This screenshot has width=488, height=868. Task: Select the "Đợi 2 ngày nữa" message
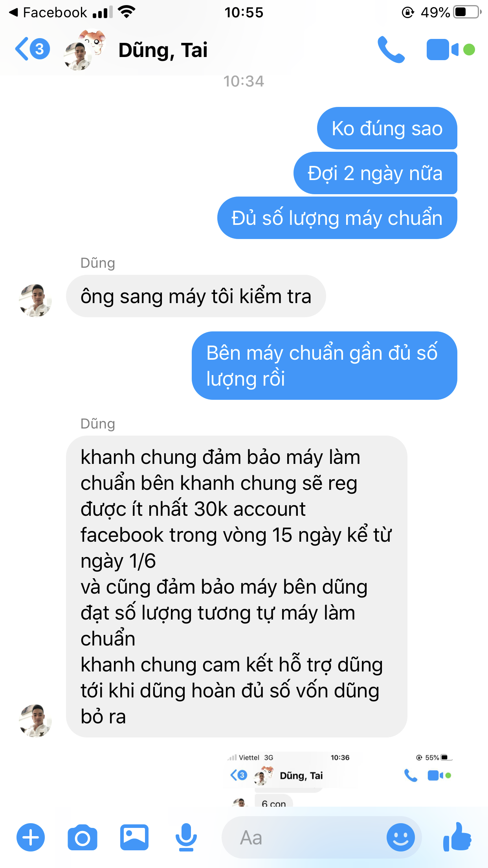(375, 173)
